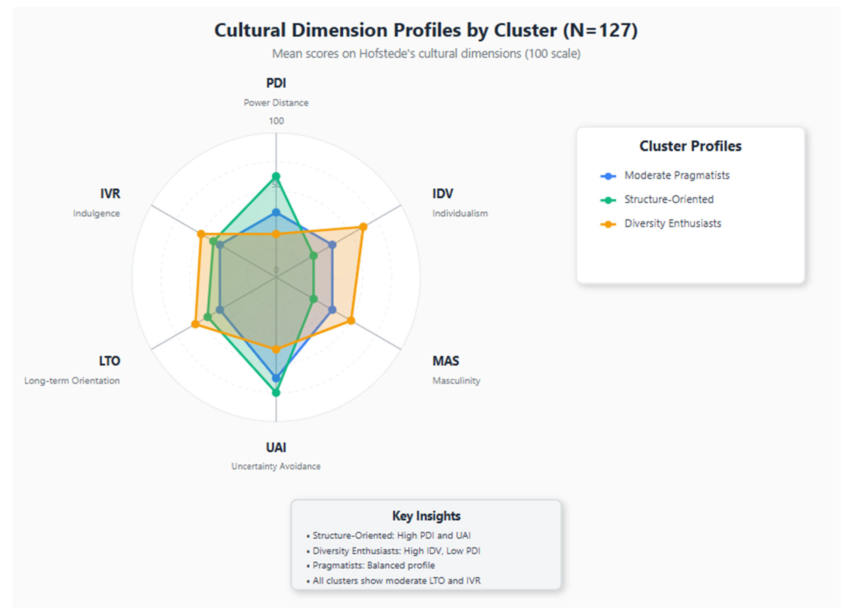Image resolution: width=847 pixels, height=616 pixels.
Task: Toggle the Structure-Oriented legend label
Action: tap(669, 199)
